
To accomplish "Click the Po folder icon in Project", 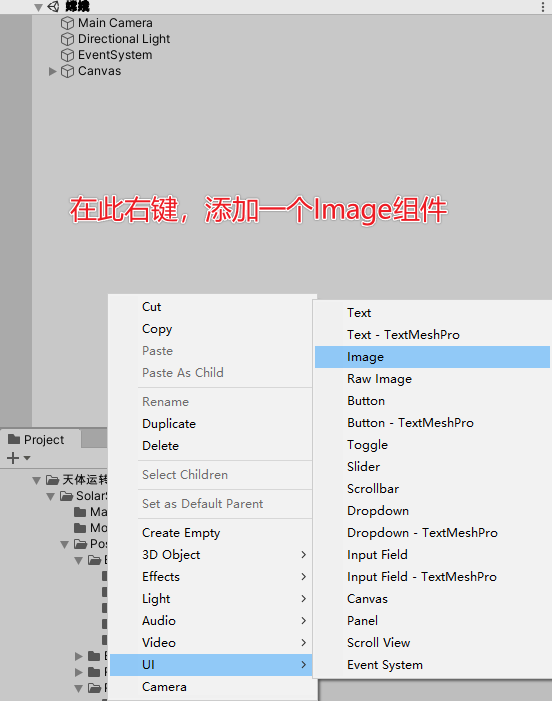I will click(80, 544).
